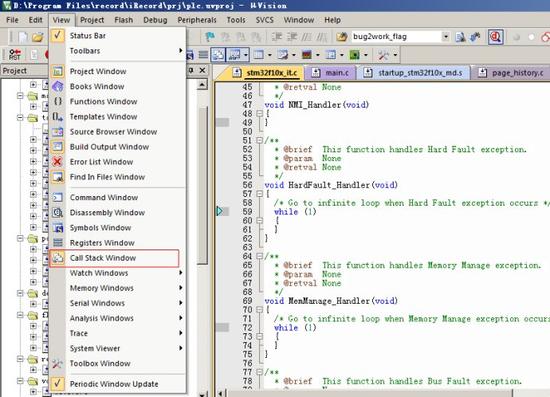Viewport: 550px width, 397px height.
Task: Switch to the startup_stm32f10x_md.s tab
Action: (415, 73)
